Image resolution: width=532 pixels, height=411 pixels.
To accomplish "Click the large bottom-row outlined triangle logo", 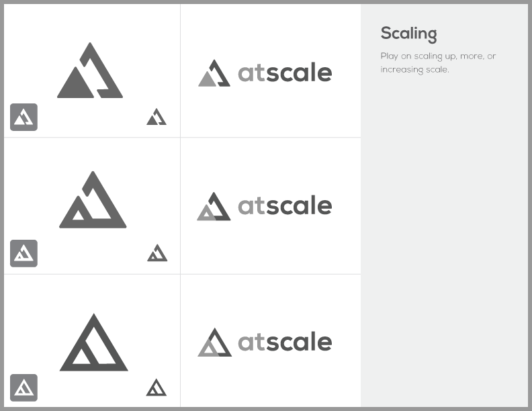I will click(93, 342).
